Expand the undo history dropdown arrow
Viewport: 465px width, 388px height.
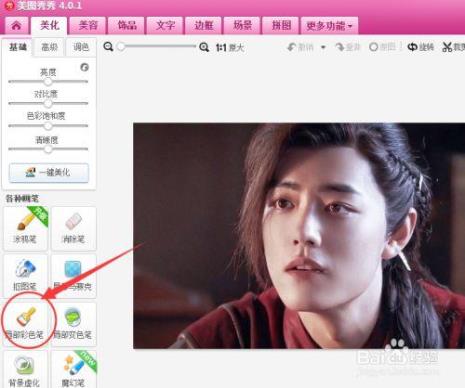pyautogui.click(x=323, y=47)
